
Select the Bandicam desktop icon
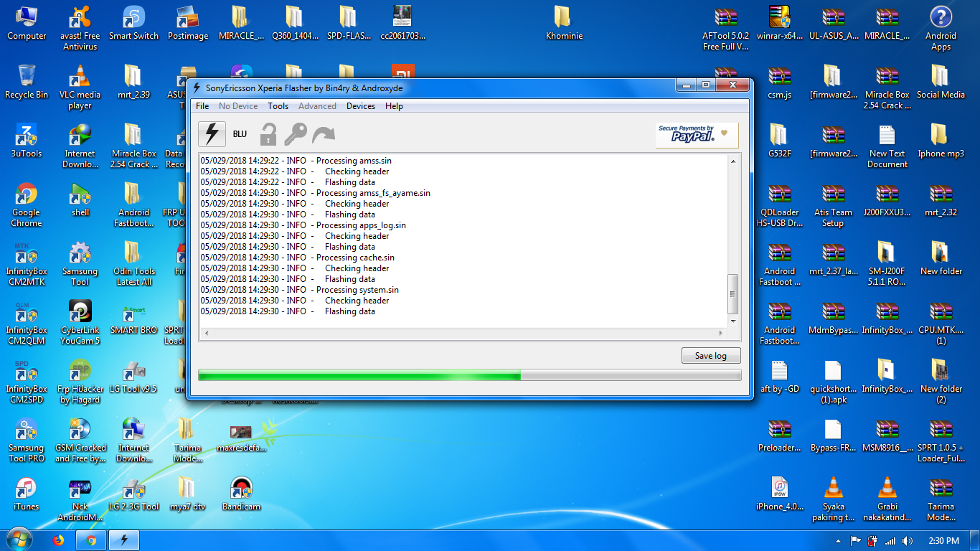[242, 494]
